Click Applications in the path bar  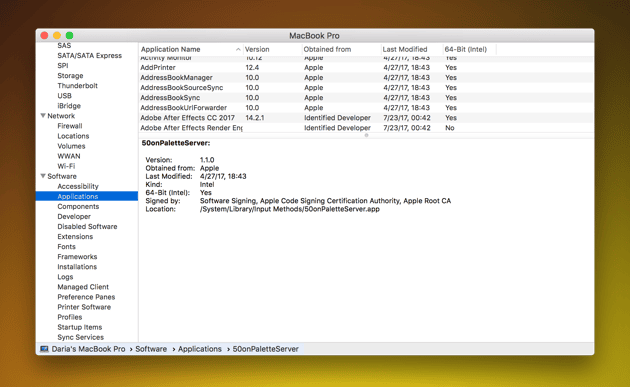pyautogui.click(x=200, y=349)
